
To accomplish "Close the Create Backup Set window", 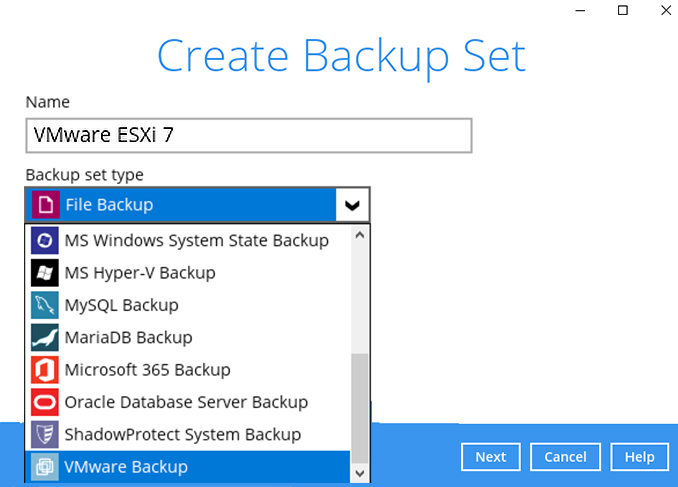I will [x=666, y=10].
